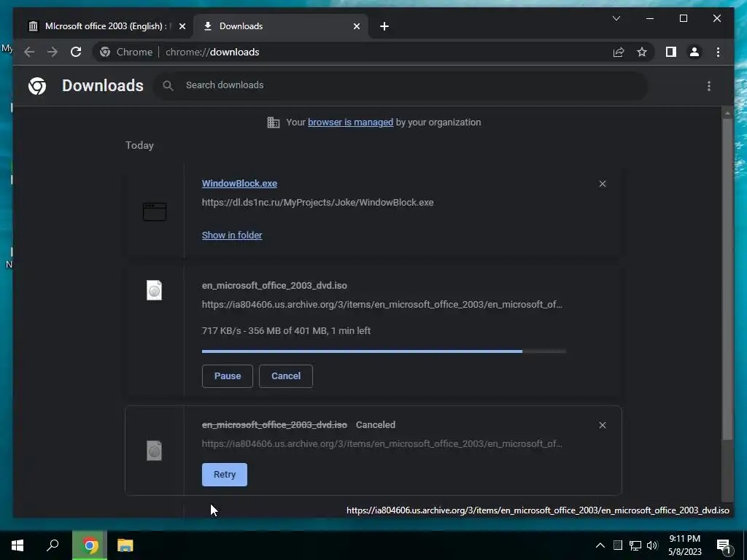
Task: Click the Chrome taskbar icon
Action: [x=90, y=545]
